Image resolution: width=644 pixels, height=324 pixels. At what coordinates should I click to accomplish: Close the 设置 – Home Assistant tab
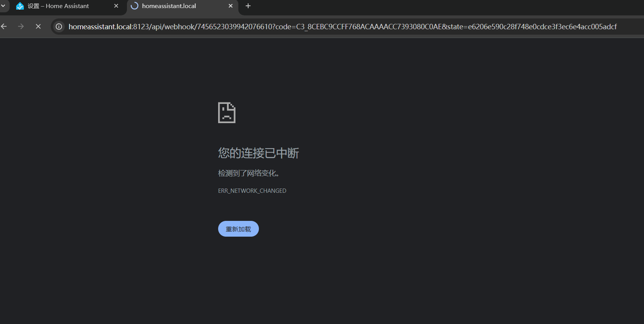point(116,6)
